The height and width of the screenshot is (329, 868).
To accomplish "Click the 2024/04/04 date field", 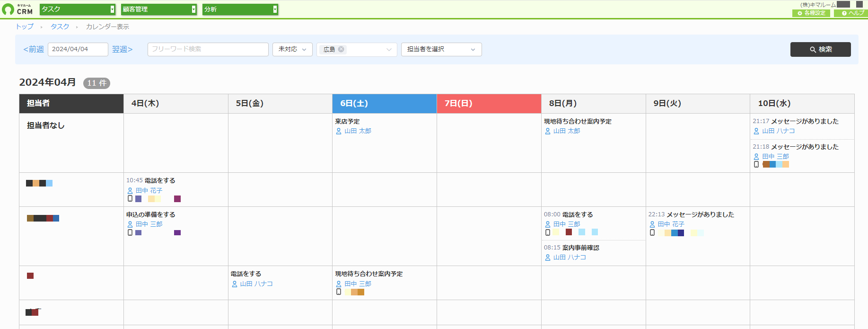I will point(78,49).
